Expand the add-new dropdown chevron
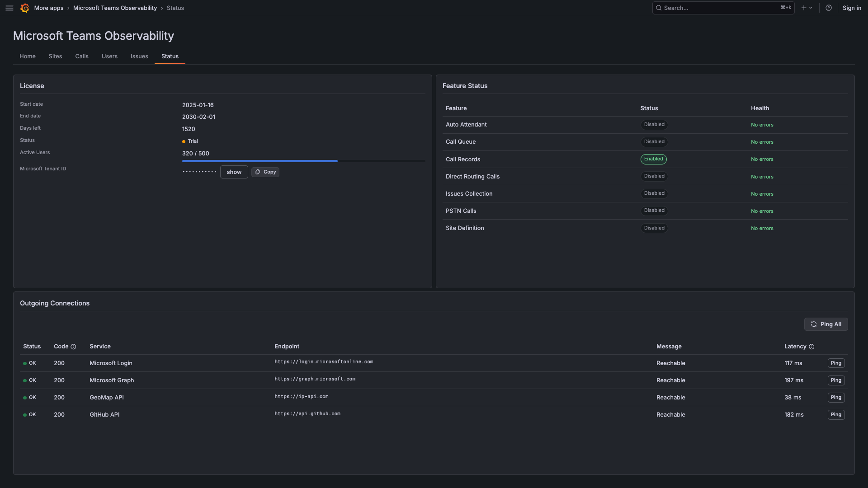Viewport: 868px width, 488px height. [811, 8]
